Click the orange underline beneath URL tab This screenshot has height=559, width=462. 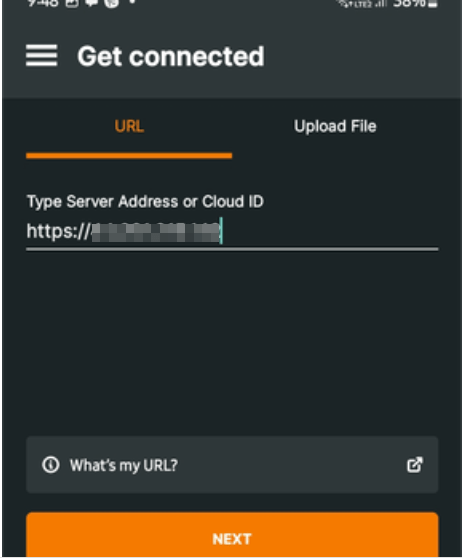click(x=129, y=156)
